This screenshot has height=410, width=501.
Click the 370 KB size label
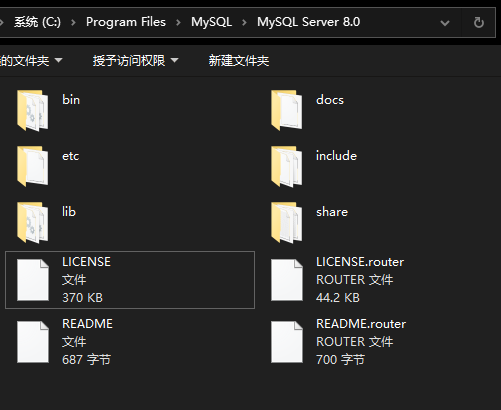[x=82, y=298]
